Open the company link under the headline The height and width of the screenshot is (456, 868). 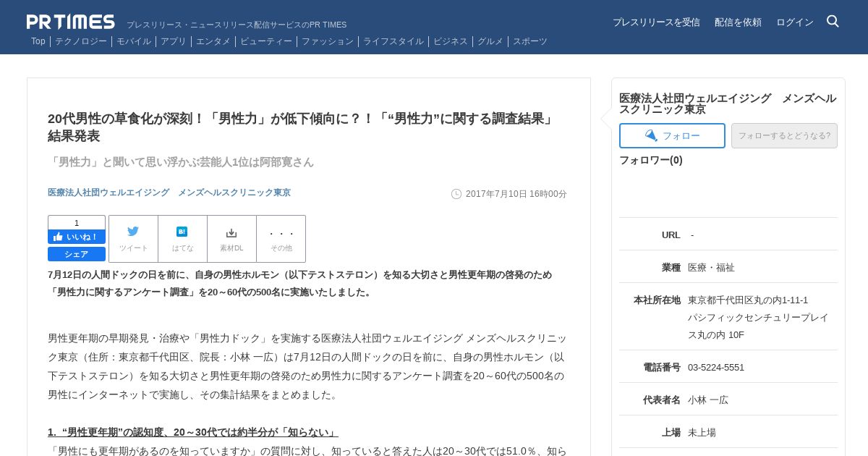tap(169, 193)
